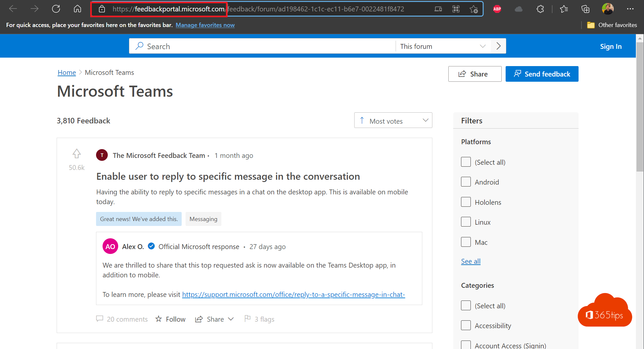Viewport: 644px width, 349px height.
Task: Click the '3,810 Feedback' count text
Action: click(83, 121)
